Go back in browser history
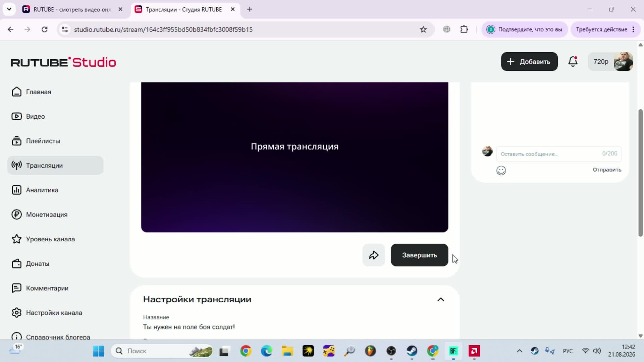 click(11, 29)
